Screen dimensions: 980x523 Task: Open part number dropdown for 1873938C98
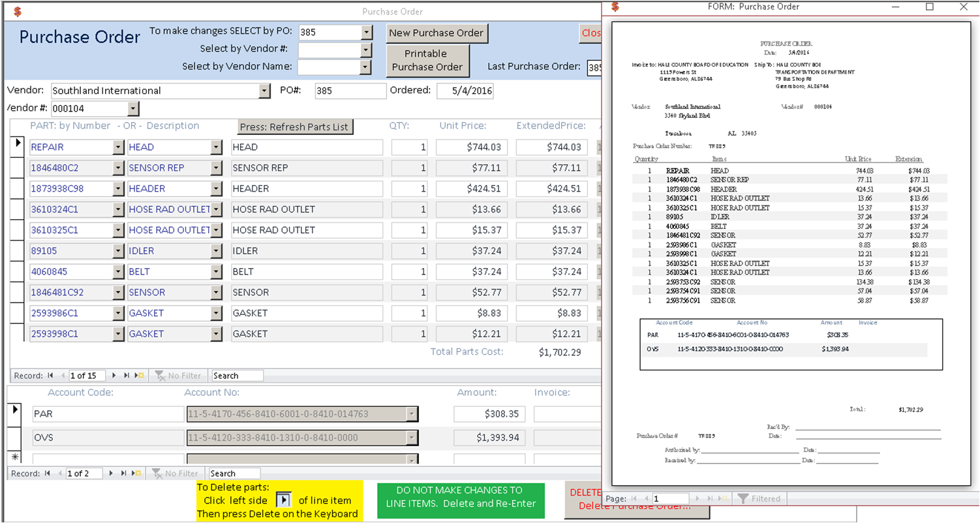coord(118,189)
